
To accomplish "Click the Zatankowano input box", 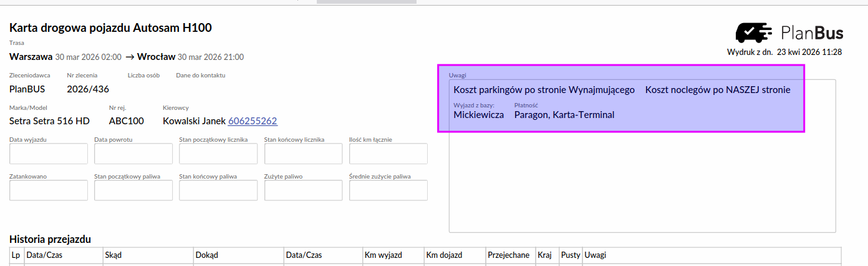I will 49,190.
